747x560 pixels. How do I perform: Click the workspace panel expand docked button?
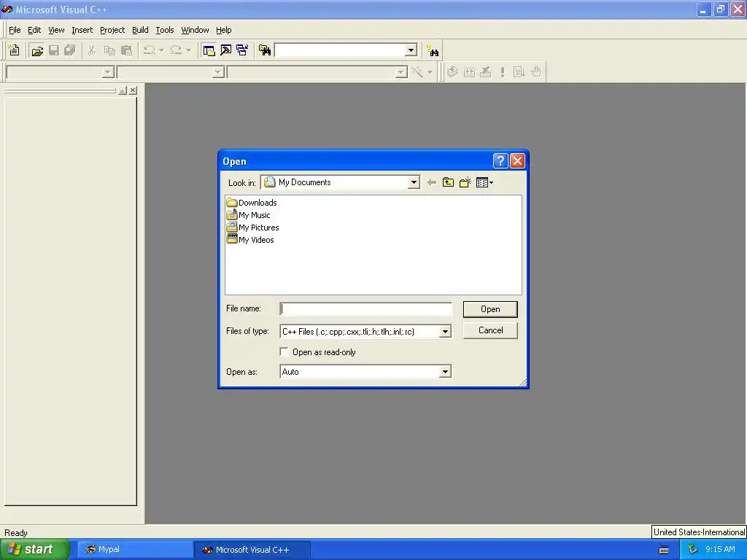click(x=123, y=90)
